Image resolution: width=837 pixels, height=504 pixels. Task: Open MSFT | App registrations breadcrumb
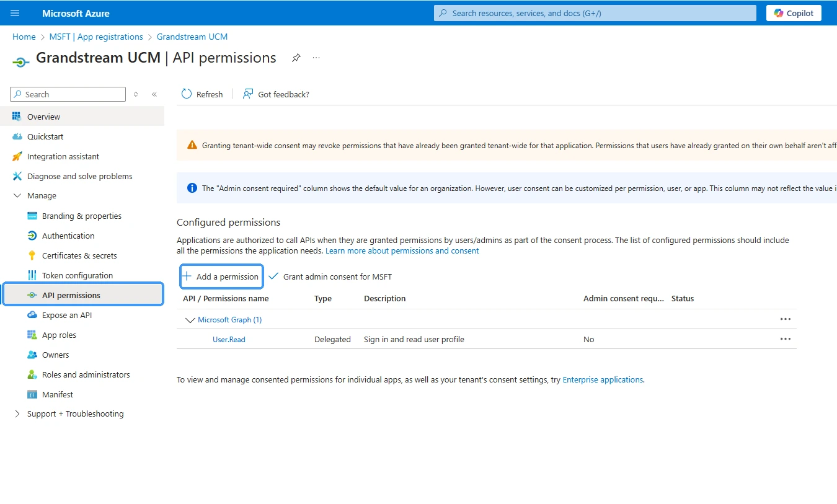point(96,37)
